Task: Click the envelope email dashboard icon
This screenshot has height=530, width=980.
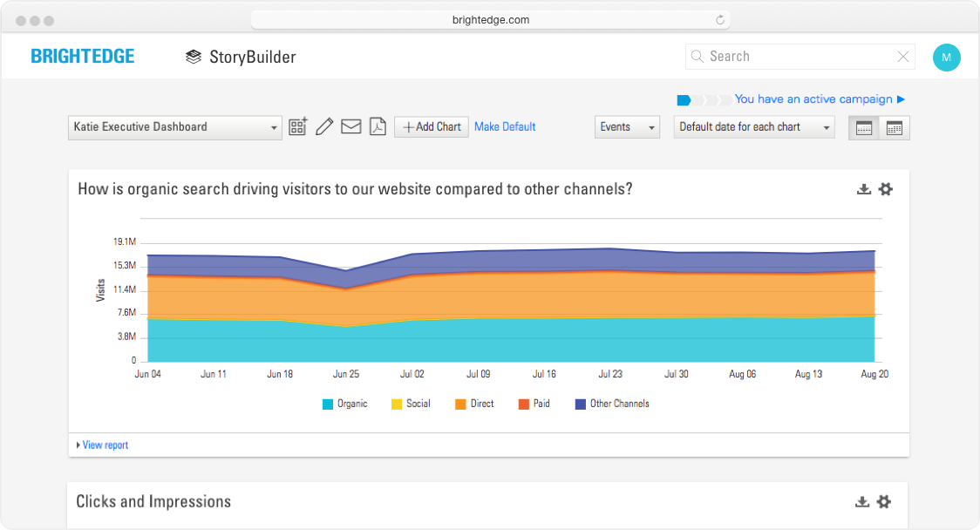Action: coord(350,127)
